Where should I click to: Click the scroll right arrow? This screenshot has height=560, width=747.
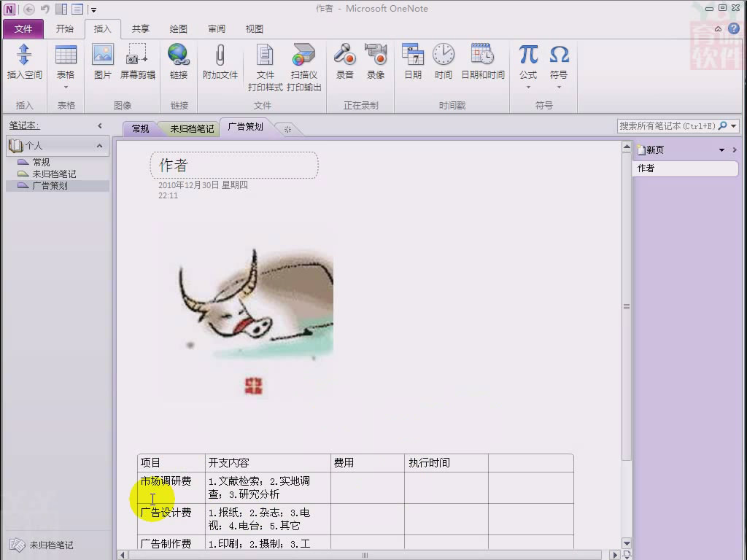[614, 555]
